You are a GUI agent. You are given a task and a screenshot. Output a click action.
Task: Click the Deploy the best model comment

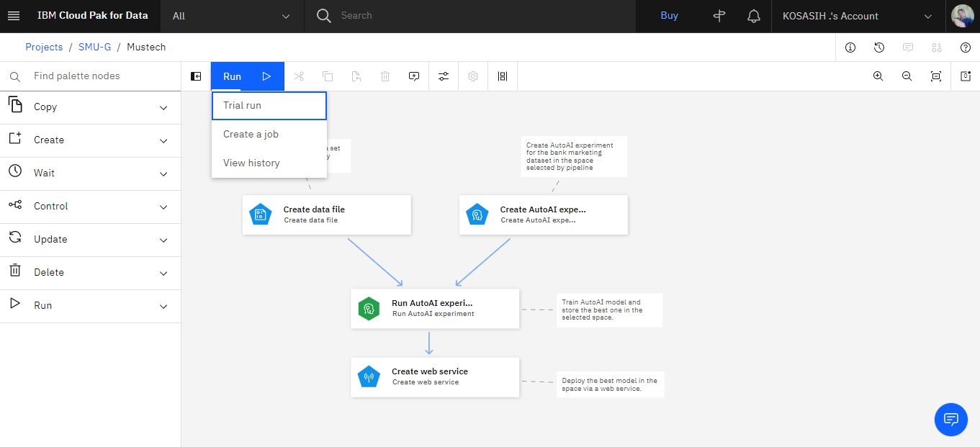pyautogui.click(x=610, y=384)
